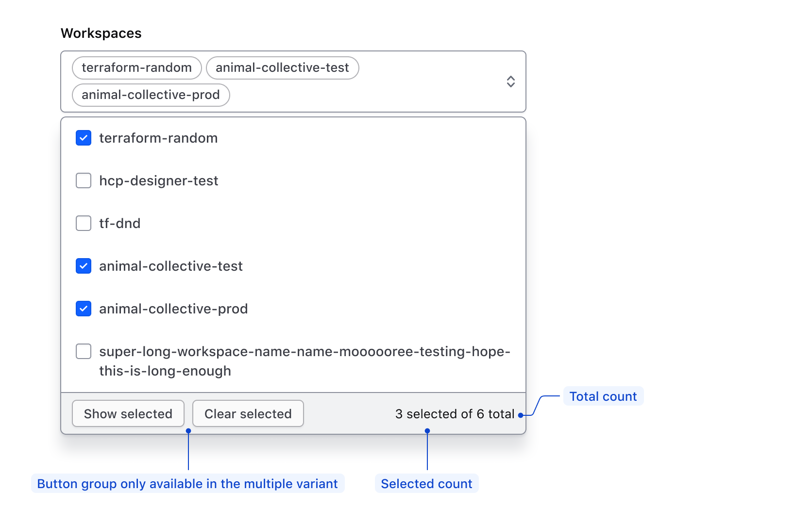Check the tf-dnd workspace option
The height and width of the screenshot is (524, 812).
point(83,223)
